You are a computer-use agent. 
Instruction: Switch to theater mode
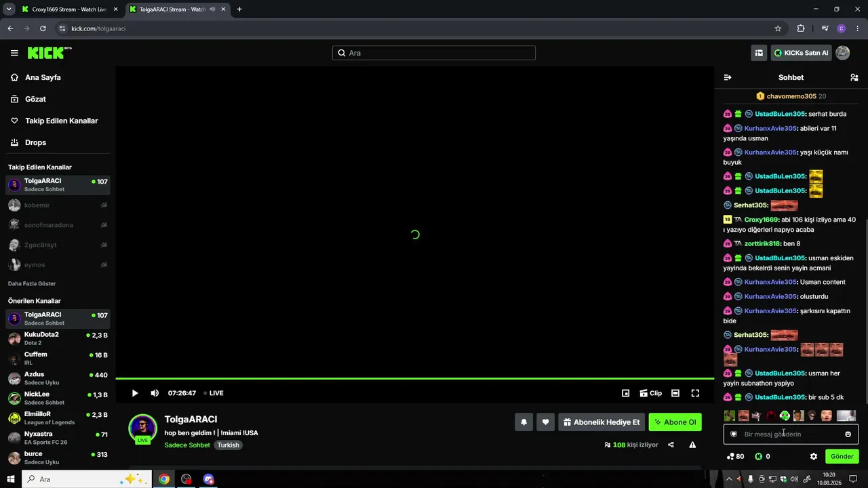tap(675, 393)
